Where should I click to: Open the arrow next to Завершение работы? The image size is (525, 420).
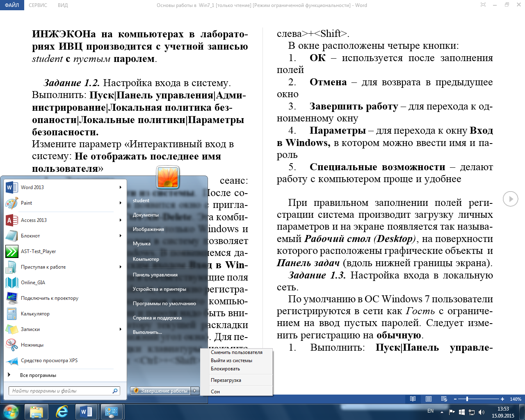pyautogui.click(x=195, y=391)
